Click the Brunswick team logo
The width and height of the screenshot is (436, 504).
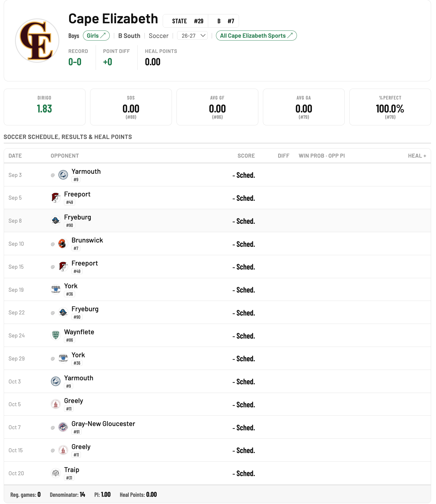[x=63, y=244]
